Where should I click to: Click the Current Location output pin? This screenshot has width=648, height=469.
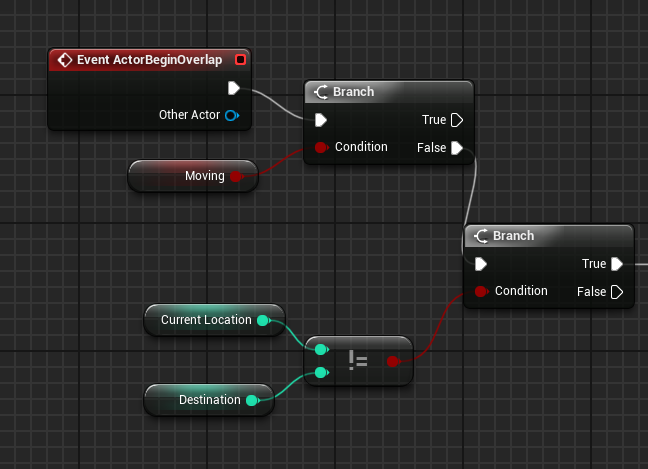263,320
